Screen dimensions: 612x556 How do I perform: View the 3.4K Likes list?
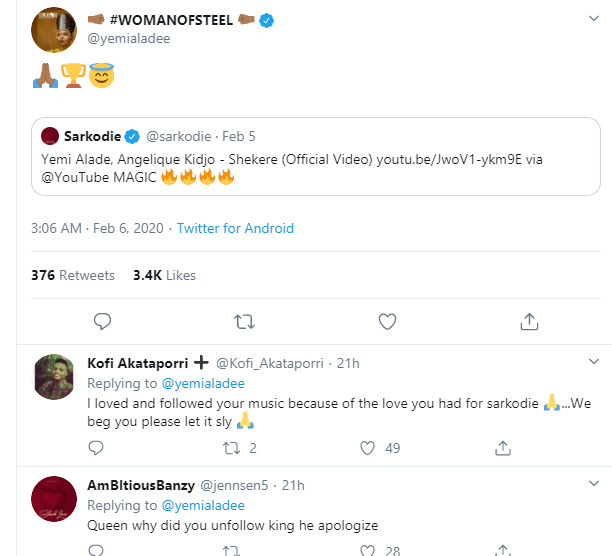click(x=164, y=275)
